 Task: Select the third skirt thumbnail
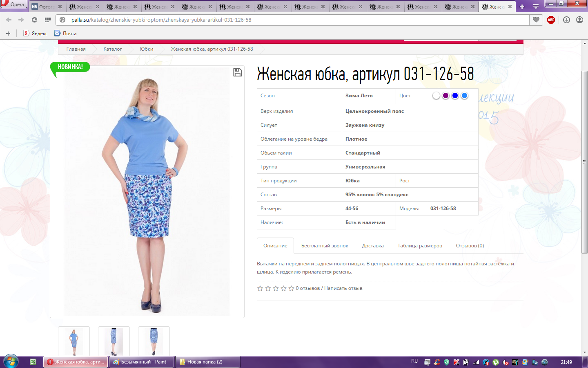pos(154,342)
